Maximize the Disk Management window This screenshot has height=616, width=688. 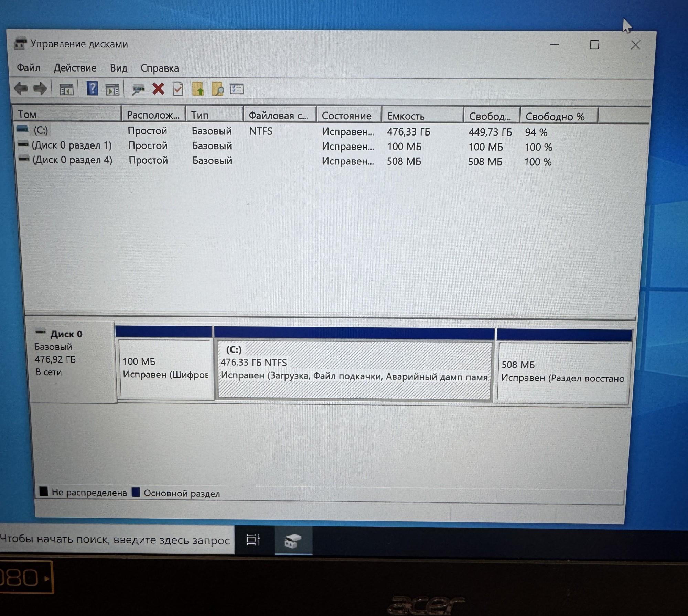point(594,45)
